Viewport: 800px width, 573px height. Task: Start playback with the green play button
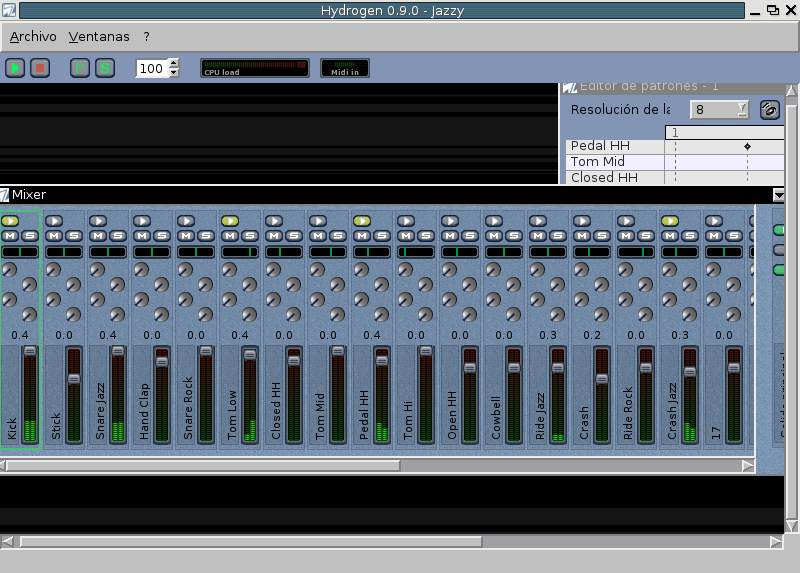pyautogui.click(x=15, y=68)
